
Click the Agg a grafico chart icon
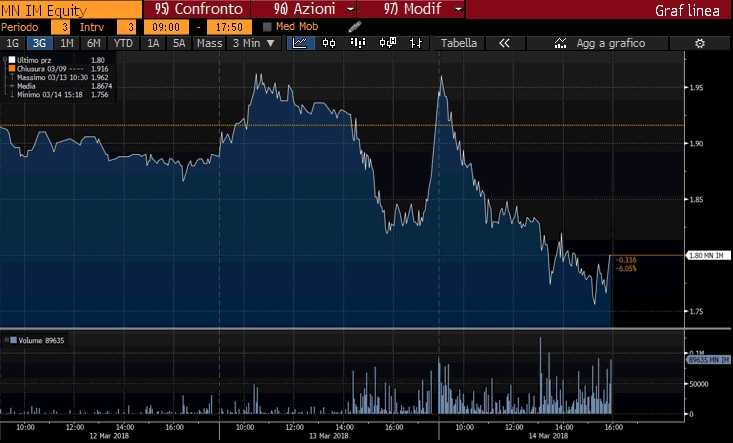coord(560,43)
